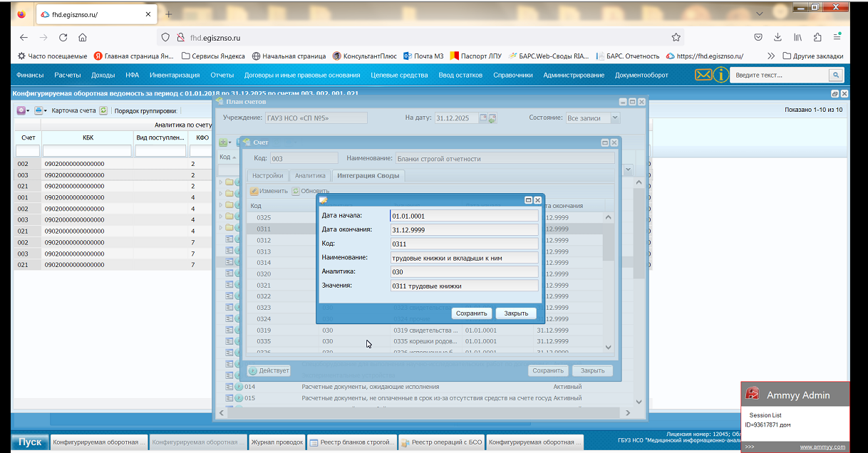Open www.ammyy.com link
Image resolution: width=868 pixels, height=453 pixels.
pos(822,447)
